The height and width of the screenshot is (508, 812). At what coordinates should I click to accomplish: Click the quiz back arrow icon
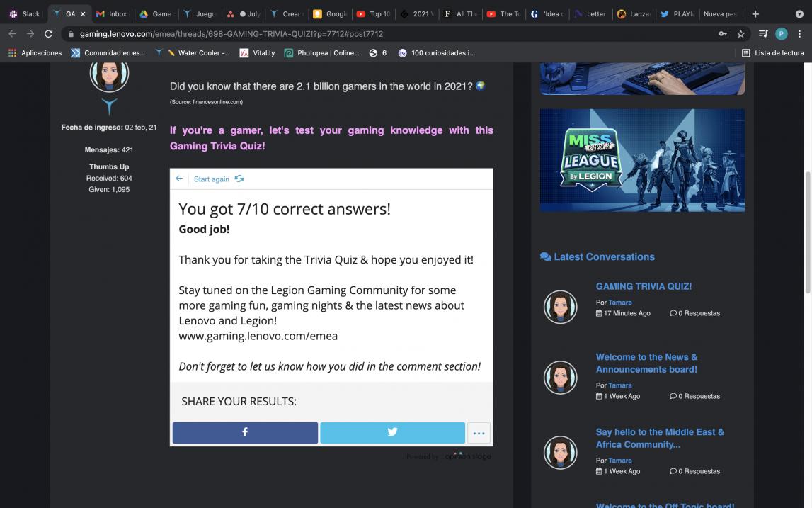(179, 179)
